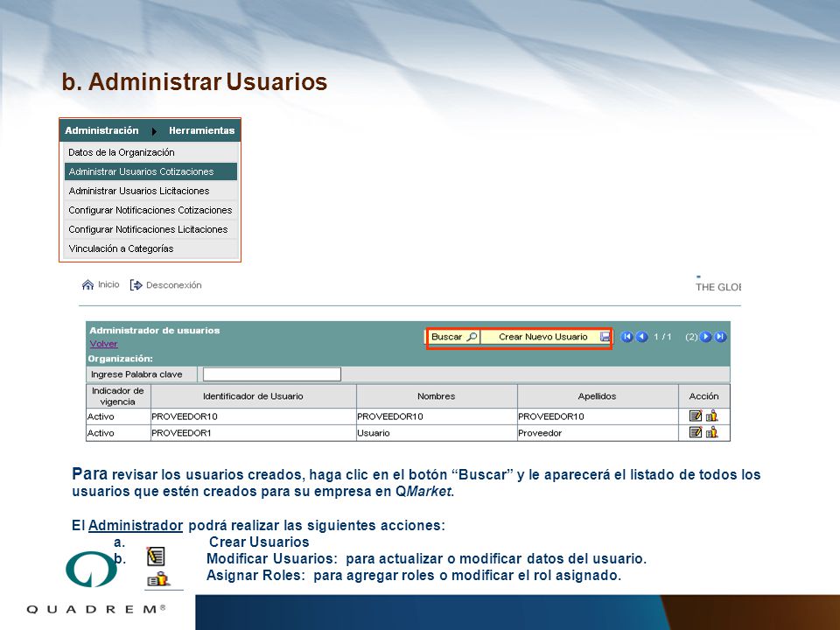Viewport: 840px width, 630px height.
Task: Click Activo status in PROVEEDOR1 row
Action: coord(118,433)
